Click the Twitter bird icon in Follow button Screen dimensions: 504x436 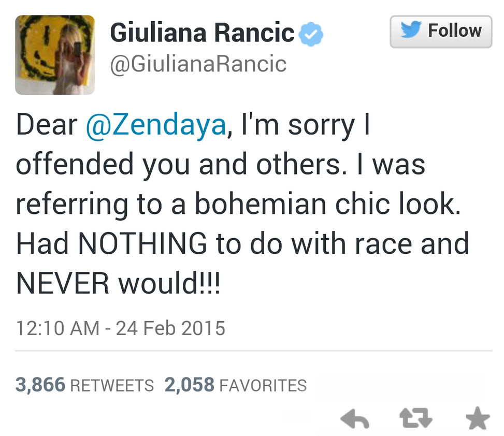click(x=411, y=31)
